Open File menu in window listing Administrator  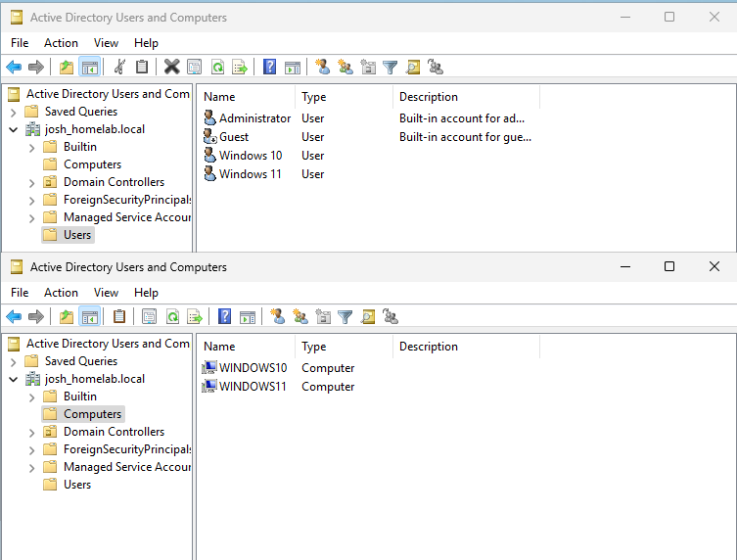[20, 43]
